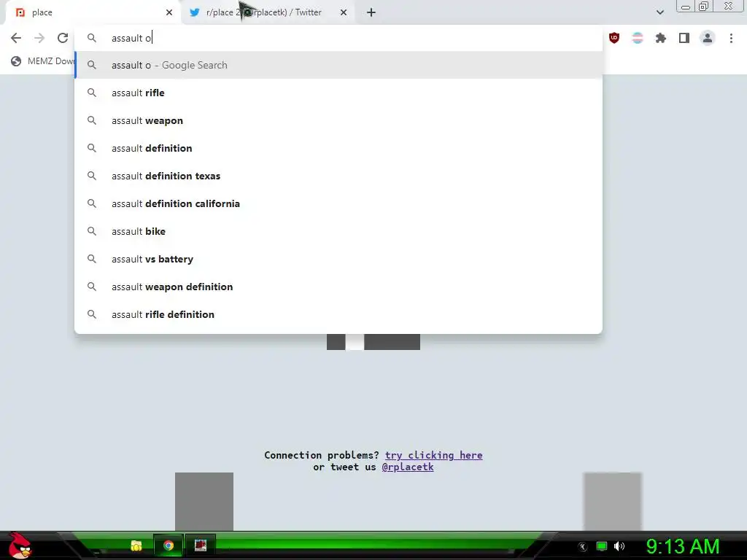Select 'assault rifle definition' suggestion
This screenshot has height=560, width=747.
coord(338,314)
